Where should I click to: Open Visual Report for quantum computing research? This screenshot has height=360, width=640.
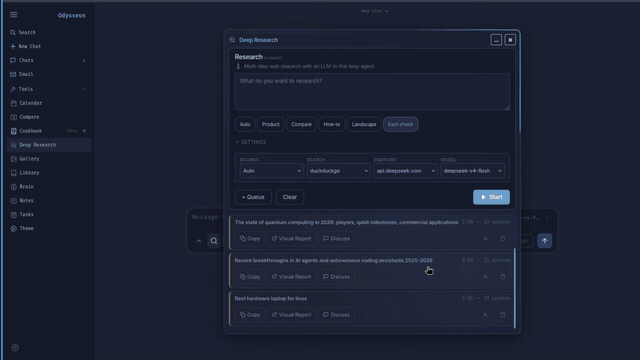(291, 239)
